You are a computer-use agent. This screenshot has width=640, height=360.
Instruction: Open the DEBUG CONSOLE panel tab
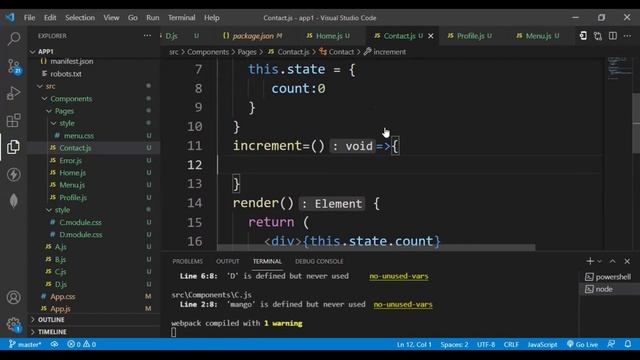tap(319, 261)
